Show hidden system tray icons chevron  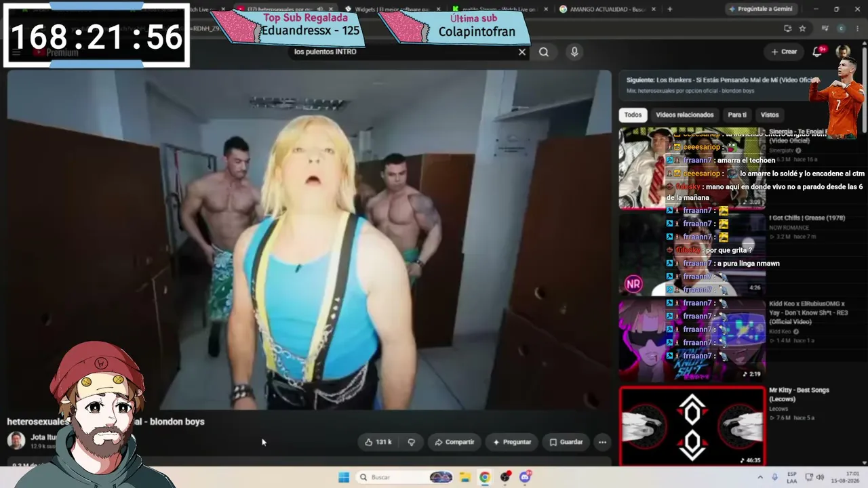[x=761, y=477]
